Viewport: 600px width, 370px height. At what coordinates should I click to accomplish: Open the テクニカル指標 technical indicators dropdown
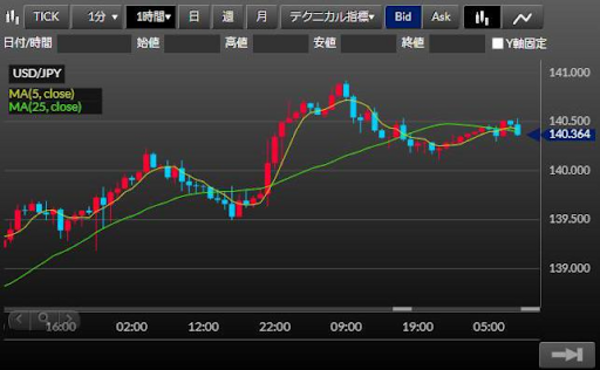pos(331,17)
